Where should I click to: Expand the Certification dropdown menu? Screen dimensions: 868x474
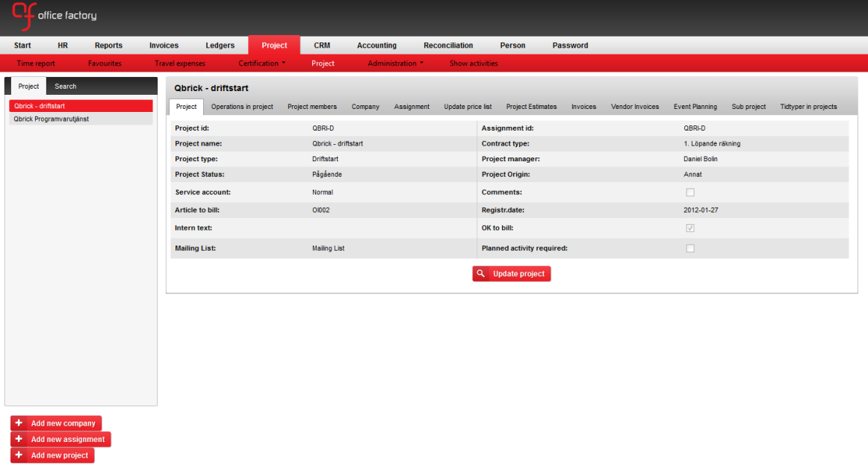tap(262, 63)
